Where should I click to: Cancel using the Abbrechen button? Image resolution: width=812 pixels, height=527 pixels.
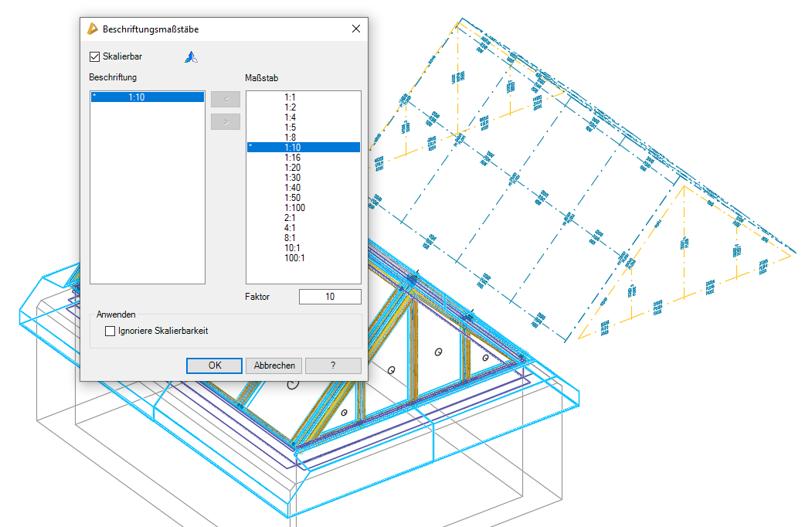click(274, 365)
